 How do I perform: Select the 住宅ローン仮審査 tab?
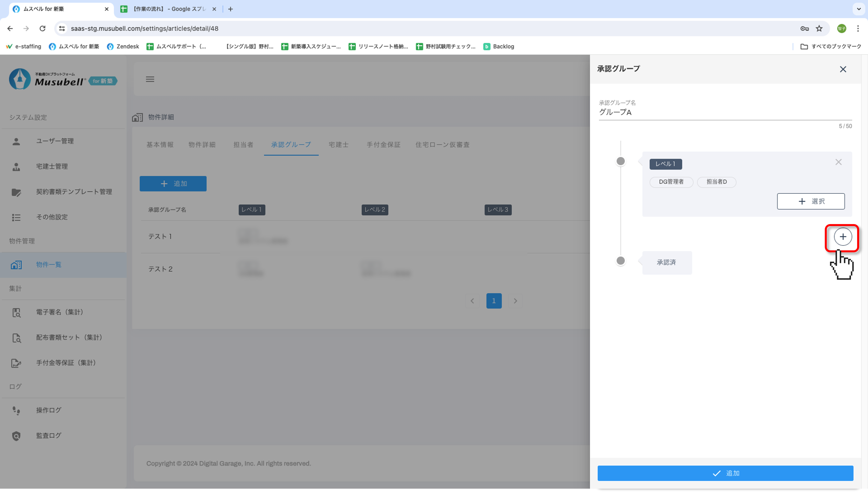pos(442,145)
